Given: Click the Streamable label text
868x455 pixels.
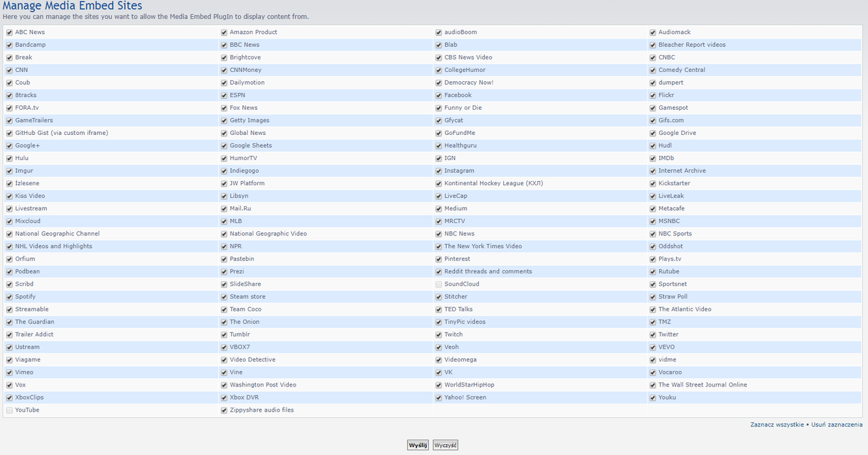Looking at the screenshot, I should 32,309.
